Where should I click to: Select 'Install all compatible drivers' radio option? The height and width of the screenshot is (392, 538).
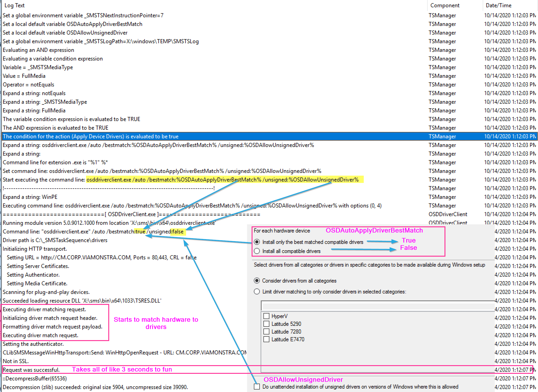[257, 251]
